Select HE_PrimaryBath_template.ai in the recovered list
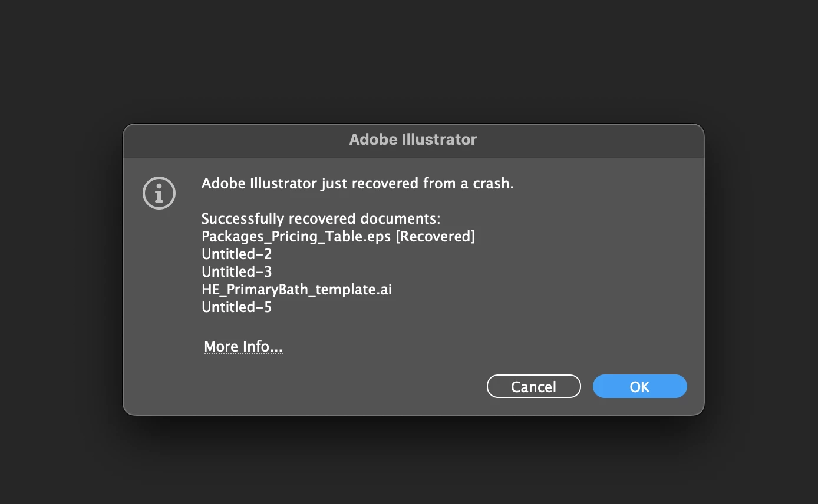818x504 pixels. pyautogui.click(x=296, y=290)
